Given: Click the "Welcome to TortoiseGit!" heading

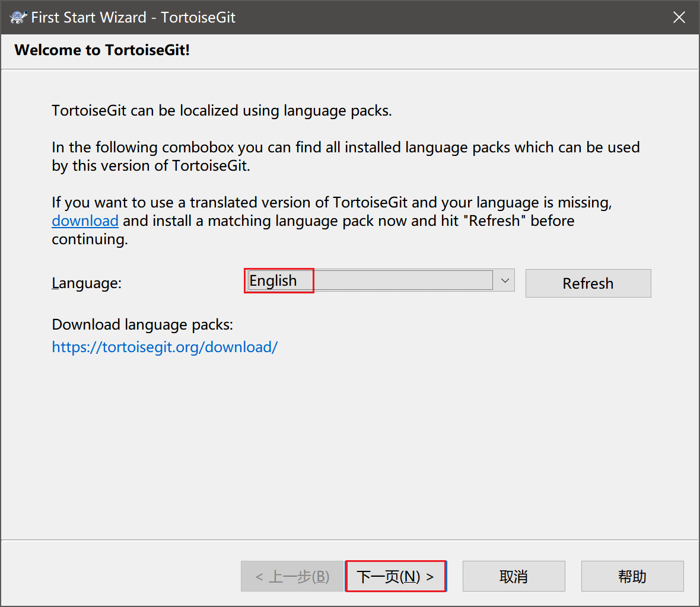Looking at the screenshot, I should coord(102,50).
